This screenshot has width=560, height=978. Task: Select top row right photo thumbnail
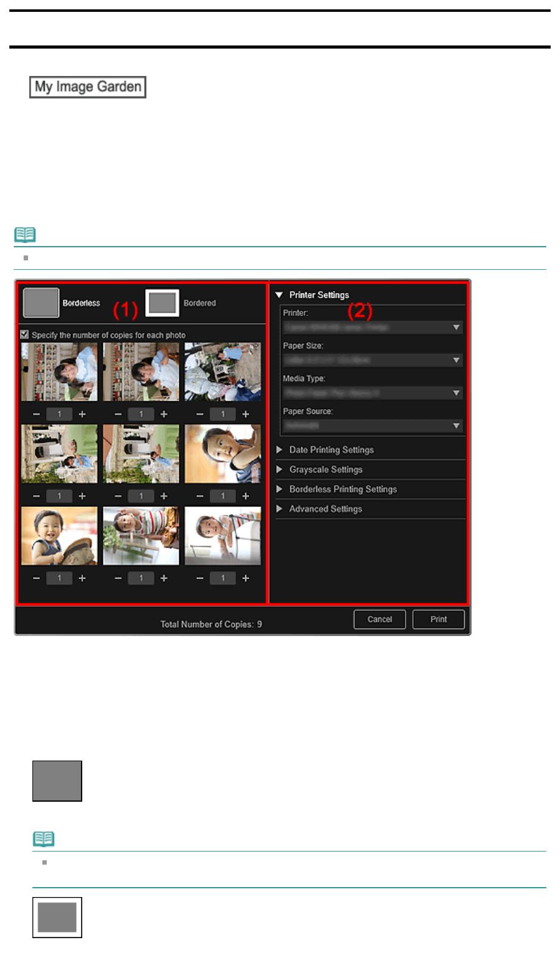(223, 372)
